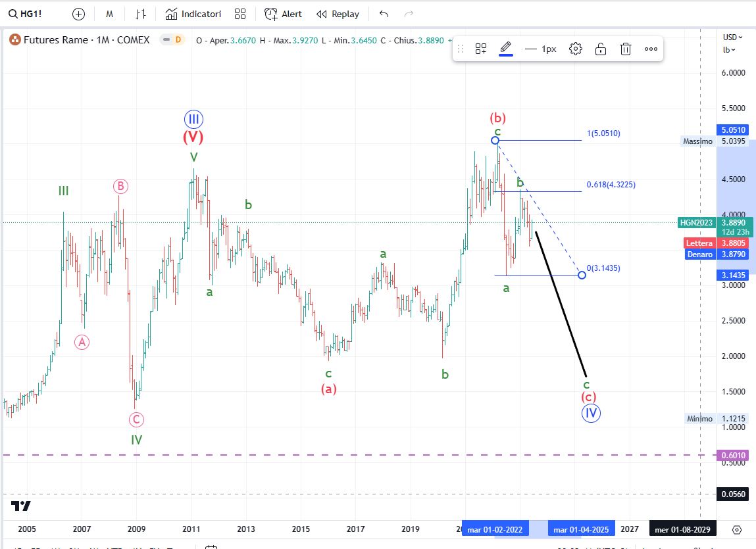This screenshot has width=756, height=549.
Task: Select the pink circled C label
Action: pyautogui.click(x=136, y=419)
